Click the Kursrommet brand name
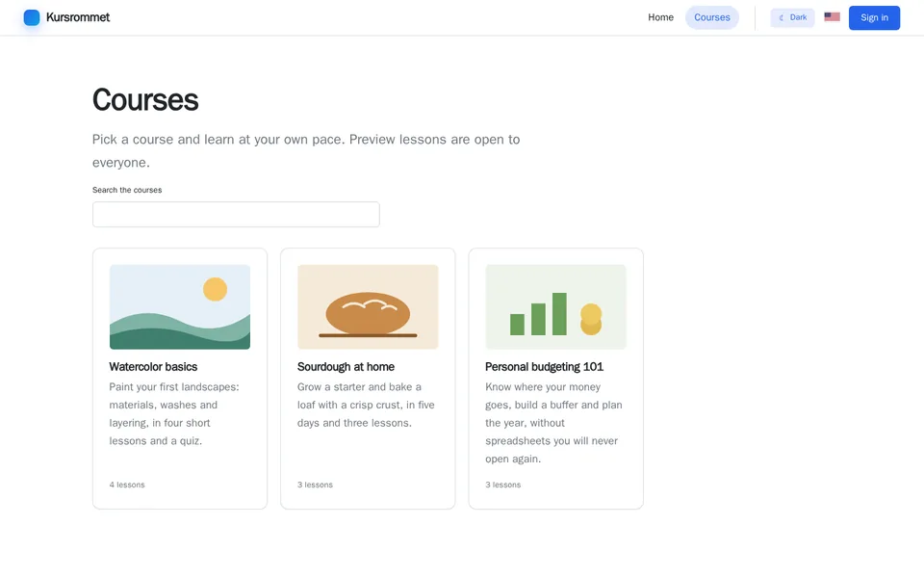This screenshot has width=924, height=578. [x=78, y=17]
